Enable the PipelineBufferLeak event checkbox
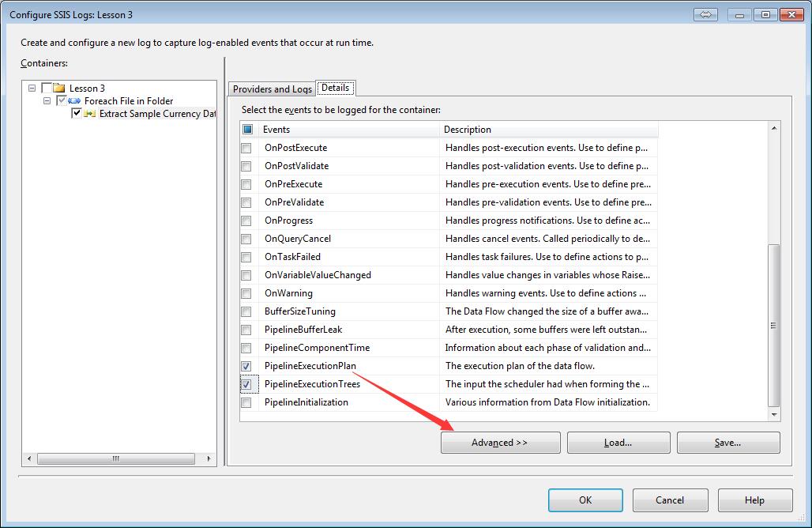Screen dimensions: 812x528 [246, 330]
